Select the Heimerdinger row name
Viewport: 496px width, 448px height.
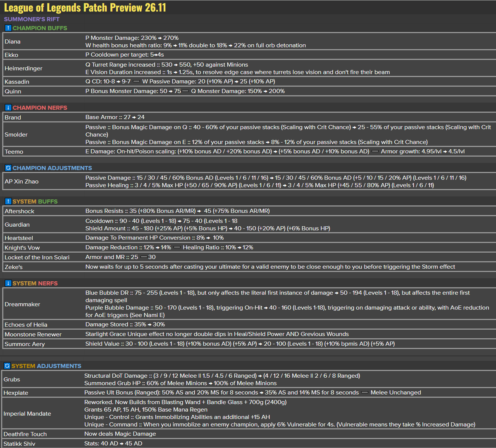coord(24,69)
